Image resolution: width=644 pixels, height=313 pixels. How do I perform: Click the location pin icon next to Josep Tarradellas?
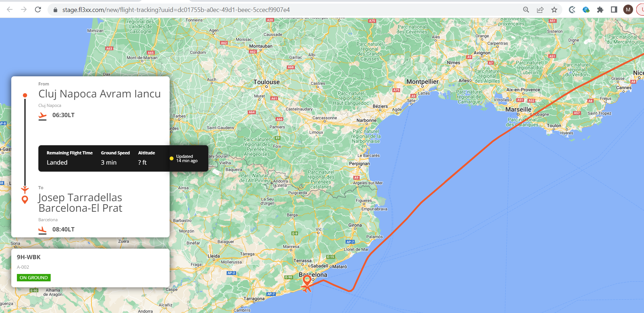(25, 200)
